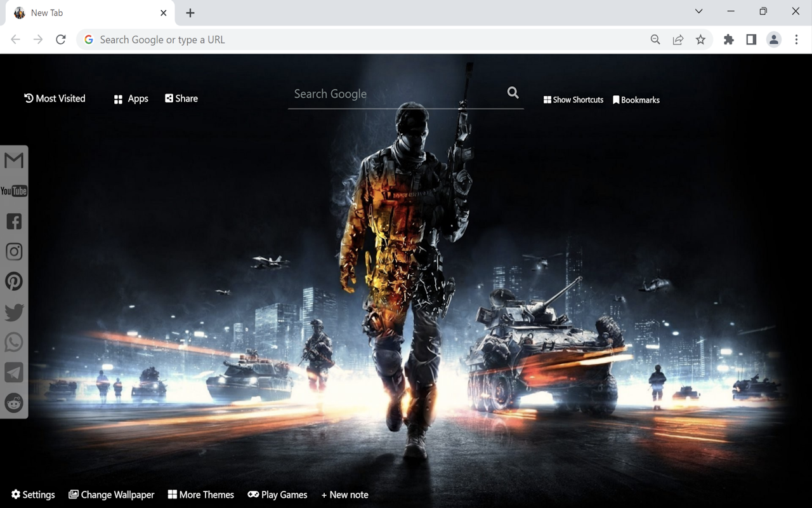The width and height of the screenshot is (812, 508).
Task: Close the New Tab tab
Action: tap(164, 13)
